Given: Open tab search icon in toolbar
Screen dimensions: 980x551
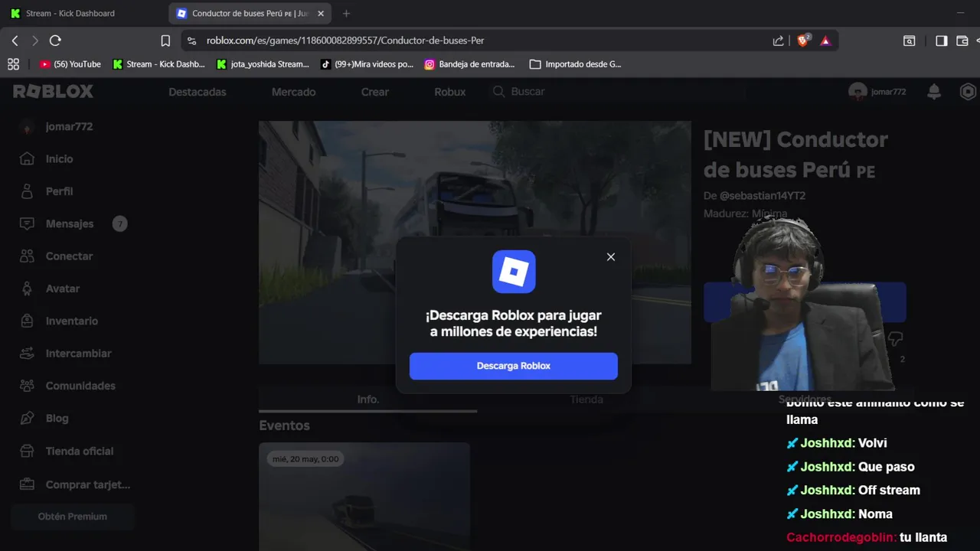Looking at the screenshot, I should 909,41.
